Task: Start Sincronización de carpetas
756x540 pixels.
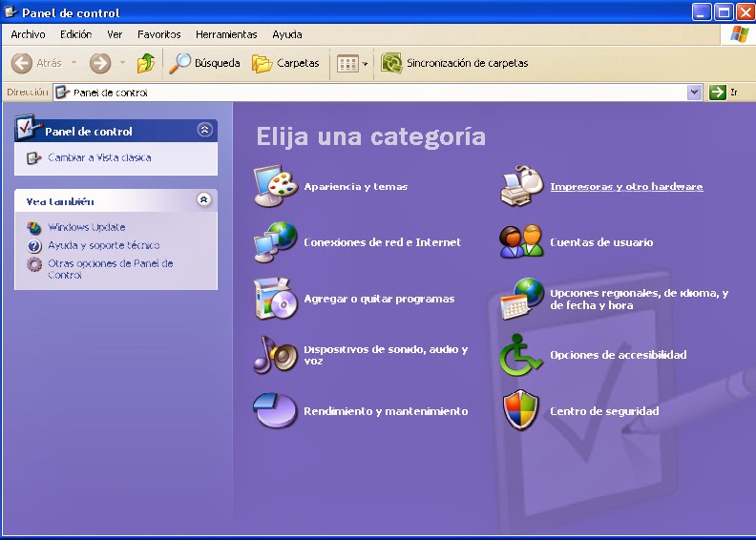Action: [454, 63]
